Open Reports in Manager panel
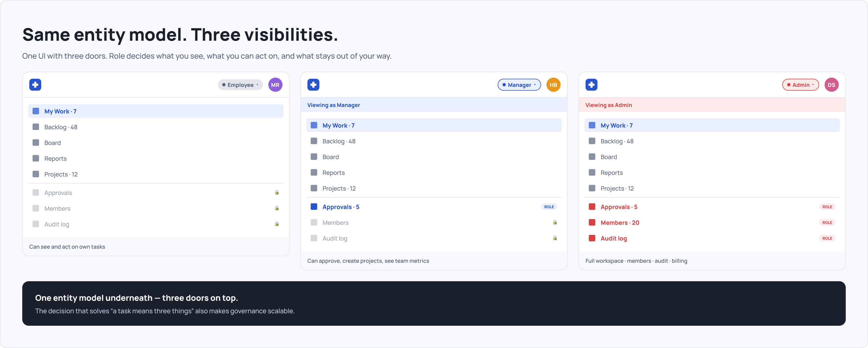The width and height of the screenshot is (868, 348). pyautogui.click(x=434, y=173)
